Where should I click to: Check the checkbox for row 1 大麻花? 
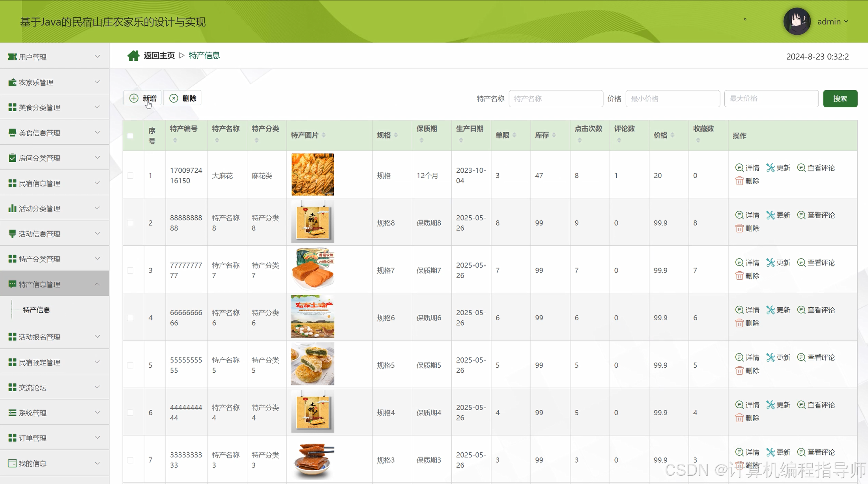130,176
